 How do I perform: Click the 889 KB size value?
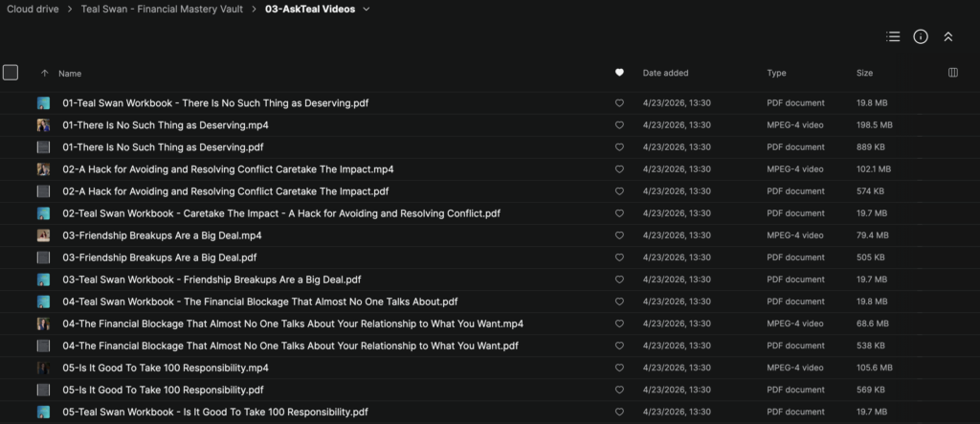pyautogui.click(x=871, y=147)
